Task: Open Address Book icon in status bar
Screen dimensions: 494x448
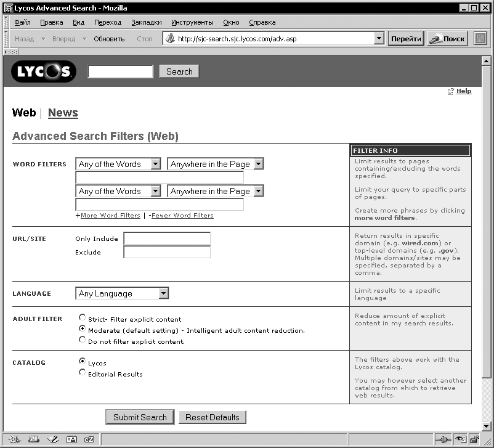Action: pos(71,439)
